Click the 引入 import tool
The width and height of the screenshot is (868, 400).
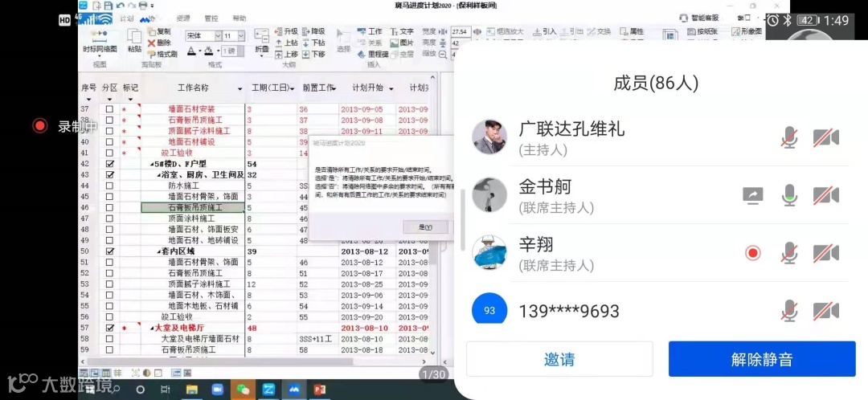point(545,31)
